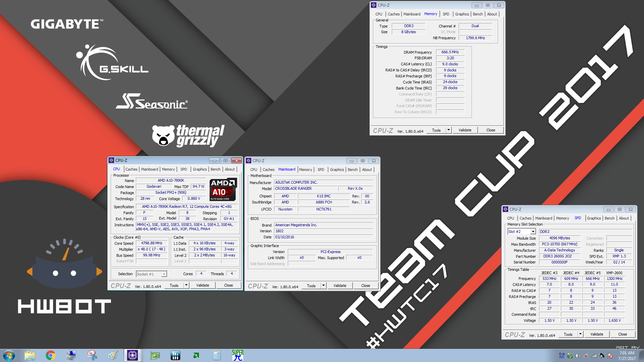The height and width of the screenshot is (362, 644).
Task: Open the black bar-chart monitor taskbar icon
Action: point(175,355)
